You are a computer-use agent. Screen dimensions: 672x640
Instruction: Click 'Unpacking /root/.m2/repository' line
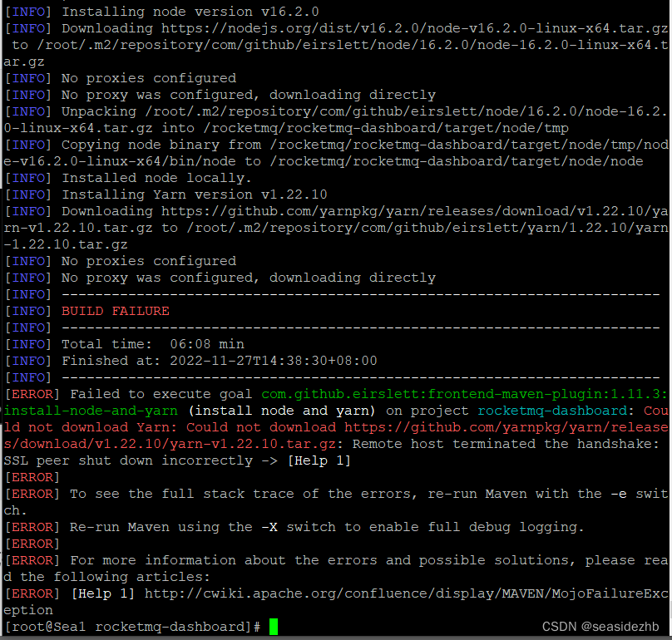335,120
